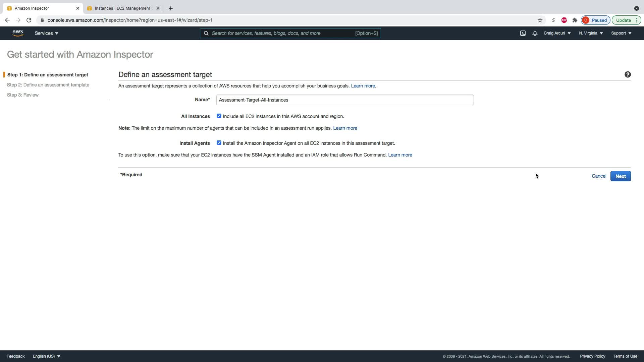
Task: Click the blue Next button
Action: tap(620, 176)
